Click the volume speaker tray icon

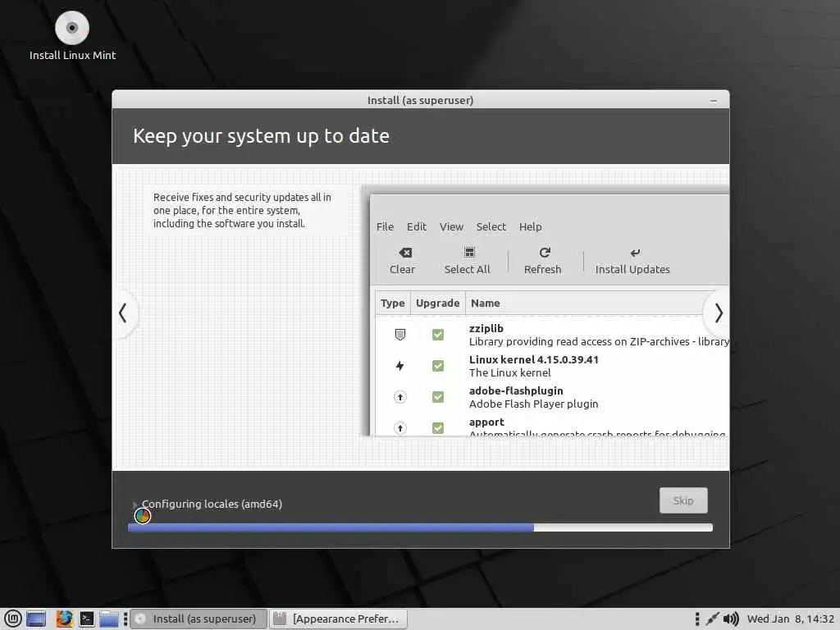[x=731, y=619]
